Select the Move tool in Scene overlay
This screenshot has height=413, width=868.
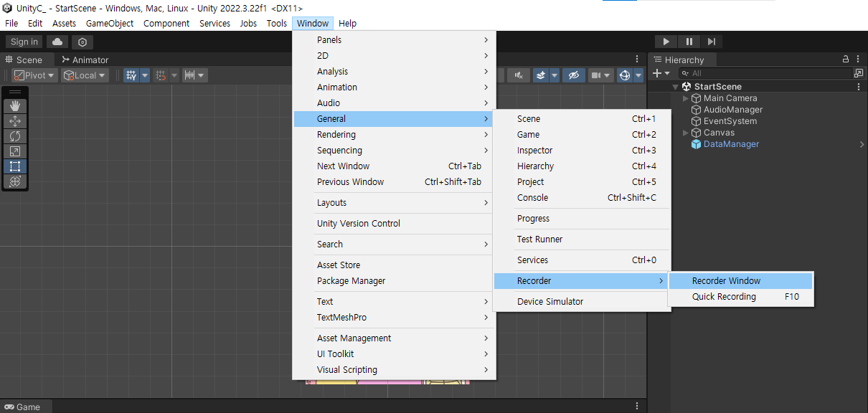15,121
